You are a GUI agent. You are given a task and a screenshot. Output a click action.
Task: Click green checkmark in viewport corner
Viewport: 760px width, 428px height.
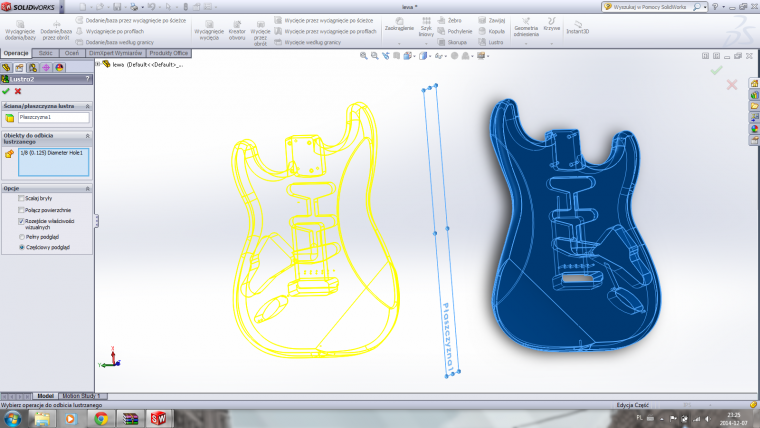coord(716,71)
